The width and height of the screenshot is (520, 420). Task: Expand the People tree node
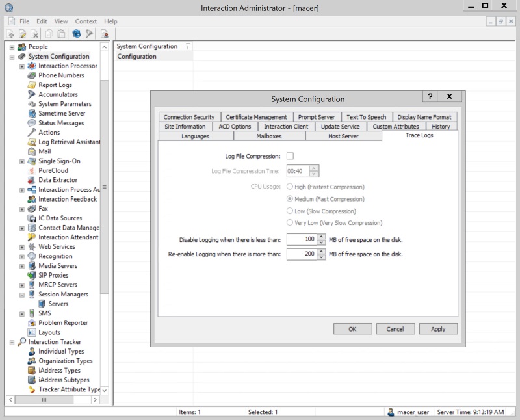point(12,47)
